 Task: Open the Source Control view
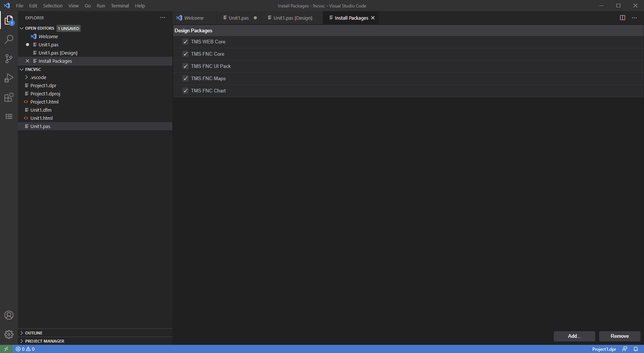[9, 59]
